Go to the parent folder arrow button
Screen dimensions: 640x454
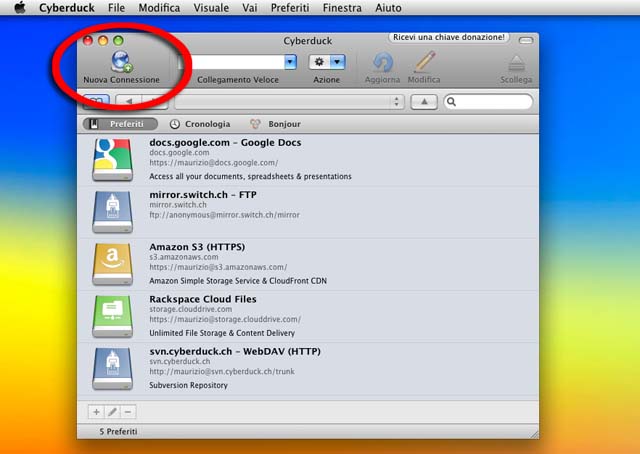click(x=424, y=102)
